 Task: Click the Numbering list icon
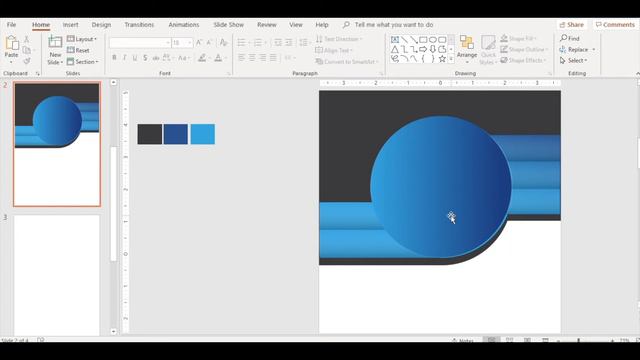pyautogui.click(x=258, y=42)
